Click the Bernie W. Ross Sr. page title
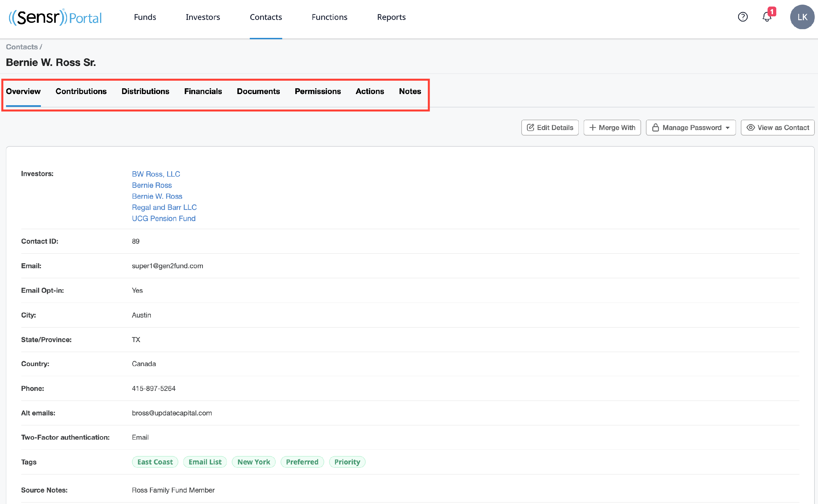818x504 pixels. [x=51, y=62]
